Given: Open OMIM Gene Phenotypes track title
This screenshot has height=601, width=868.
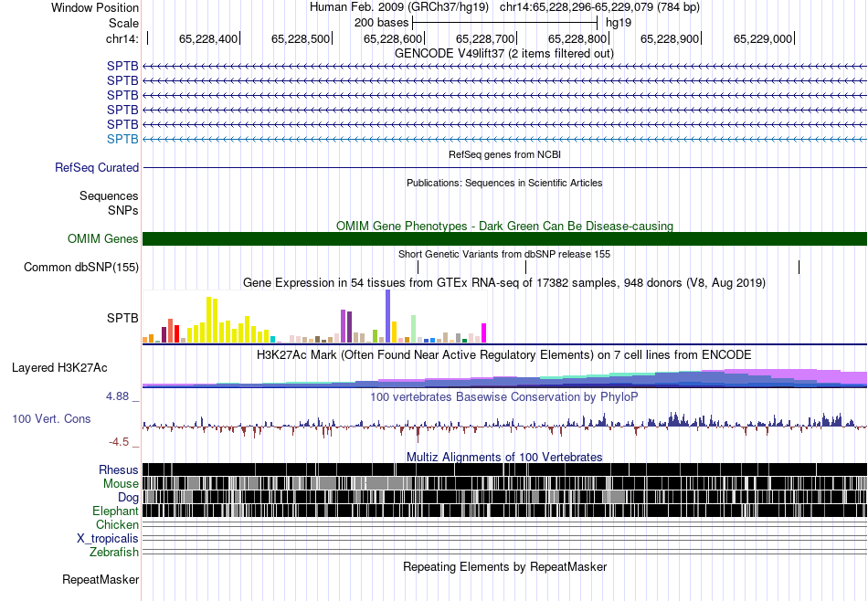Looking at the screenshot, I should 504,226.
